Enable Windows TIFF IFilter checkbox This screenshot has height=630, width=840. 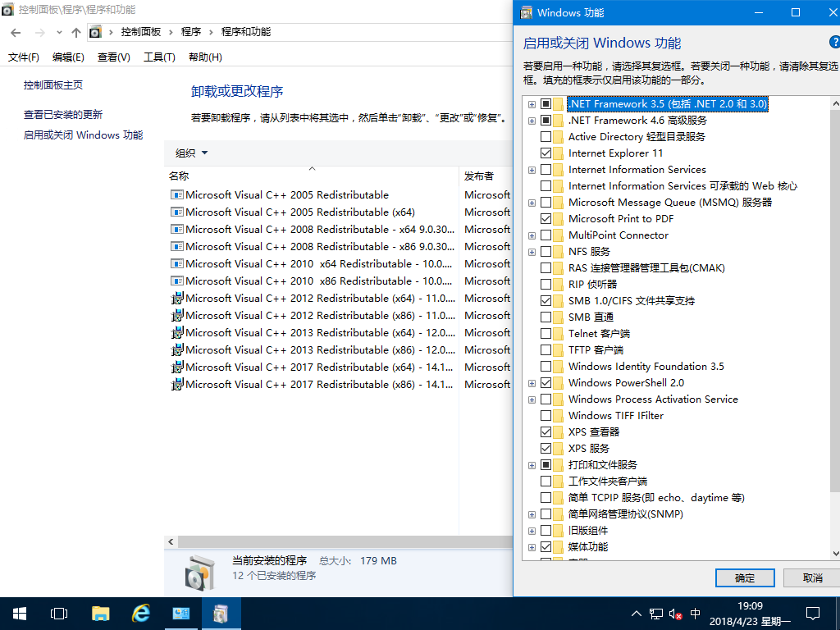click(546, 416)
